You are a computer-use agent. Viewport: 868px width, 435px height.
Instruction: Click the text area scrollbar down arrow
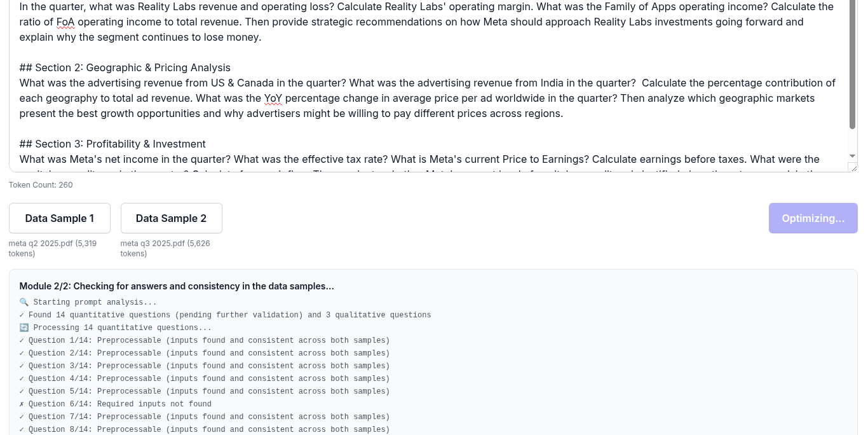coord(853,156)
